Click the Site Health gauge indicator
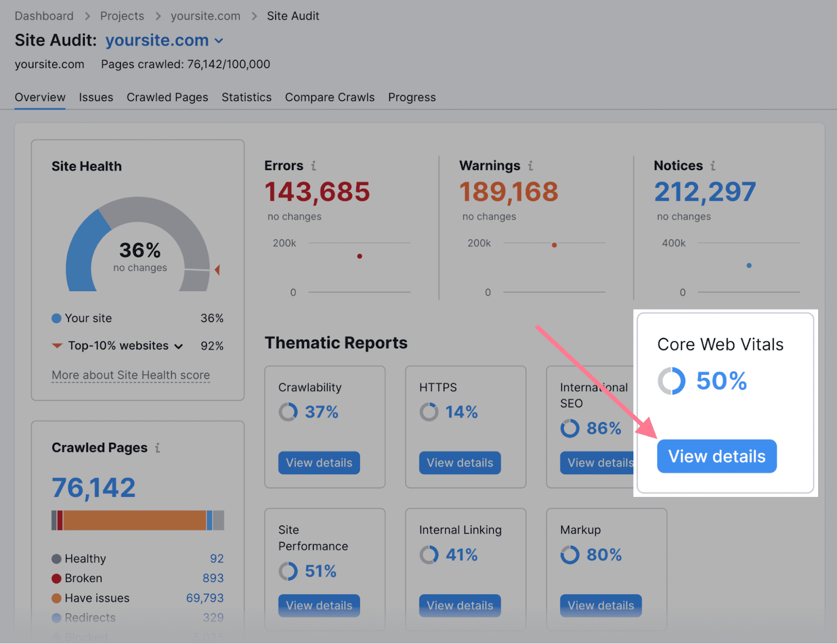837x644 pixels. pos(217,271)
